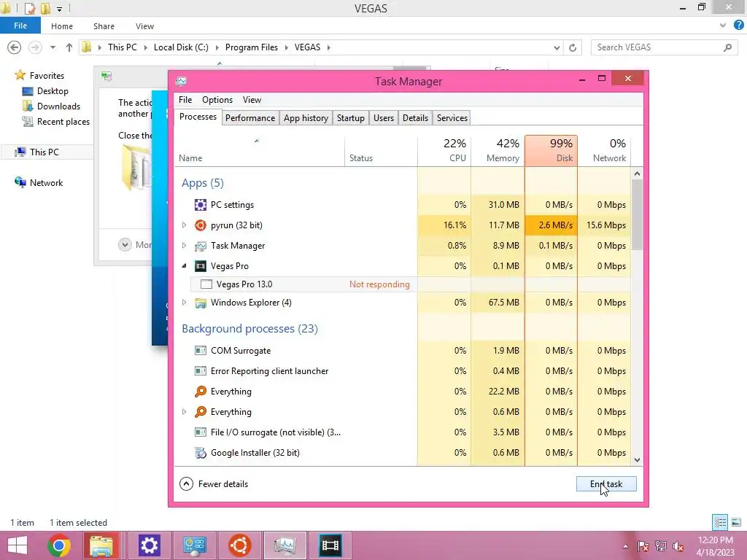Open the Control Panel icon on the taskbar
Viewport: 747px width, 560px height.
tap(194, 545)
